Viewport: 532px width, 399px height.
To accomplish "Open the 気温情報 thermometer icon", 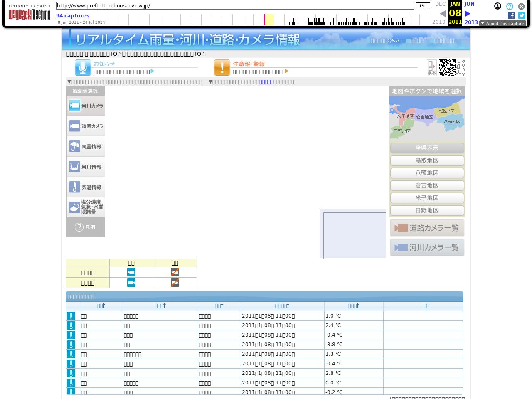I will point(75,187).
